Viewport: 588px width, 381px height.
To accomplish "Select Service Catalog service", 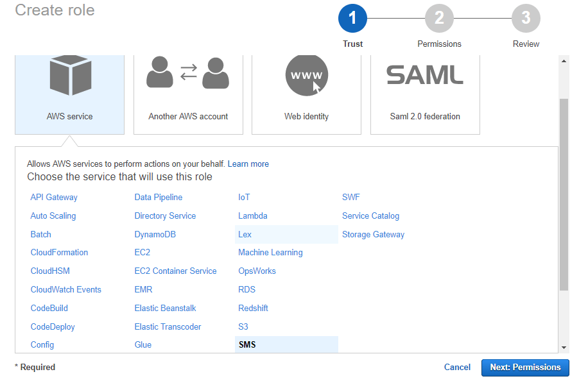I will coord(370,216).
